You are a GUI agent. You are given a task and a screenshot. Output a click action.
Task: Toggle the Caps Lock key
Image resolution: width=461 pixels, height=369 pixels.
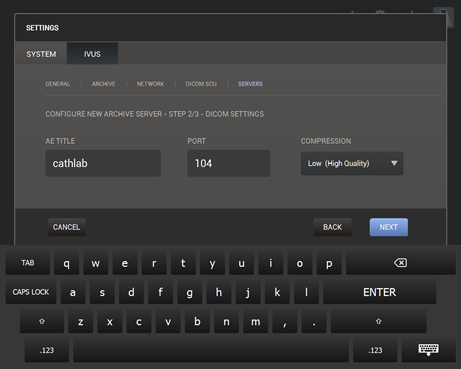31,292
